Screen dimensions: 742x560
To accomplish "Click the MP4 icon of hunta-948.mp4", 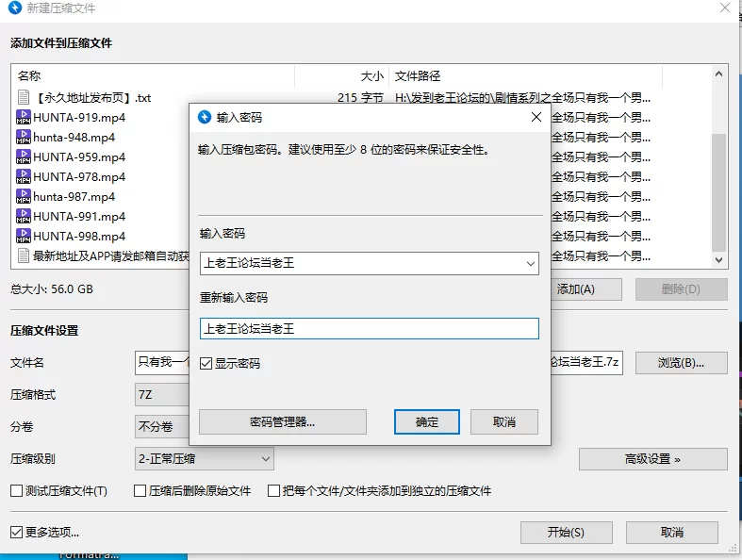I will coord(24,137).
